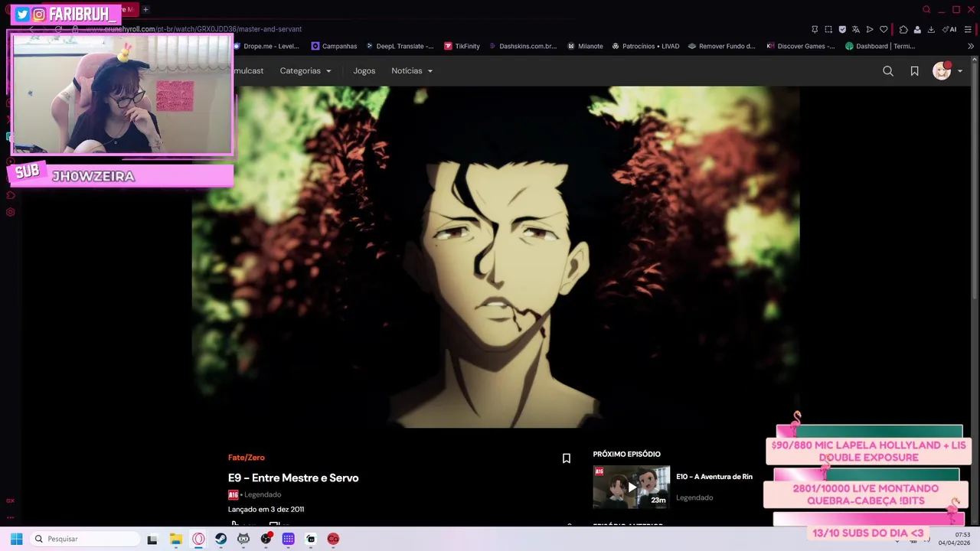Image resolution: width=980 pixels, height=551 pixels.
Task: Open the Campanhas bookmark
Action: tap(334, 46)
